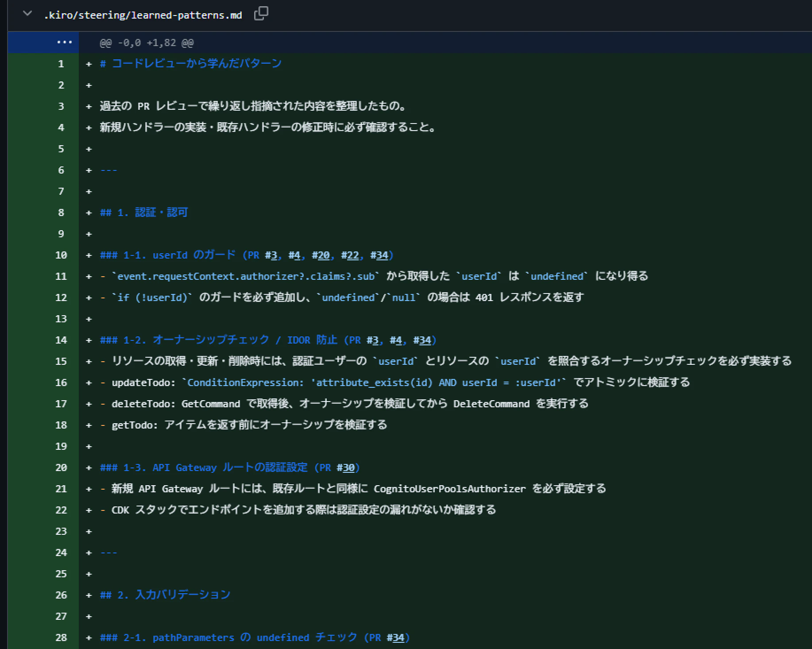Click the line mentioning 'CognitoUserPoolsAuthorizer'
The height and width of the screenshot is (649, 812).
[x=359, y=489]
